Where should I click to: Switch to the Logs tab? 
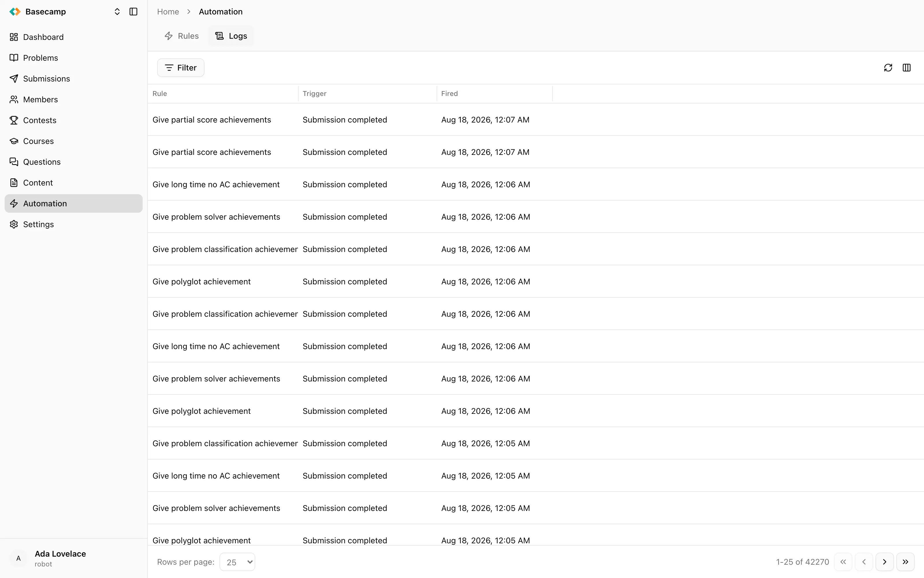tap(231, 36)
